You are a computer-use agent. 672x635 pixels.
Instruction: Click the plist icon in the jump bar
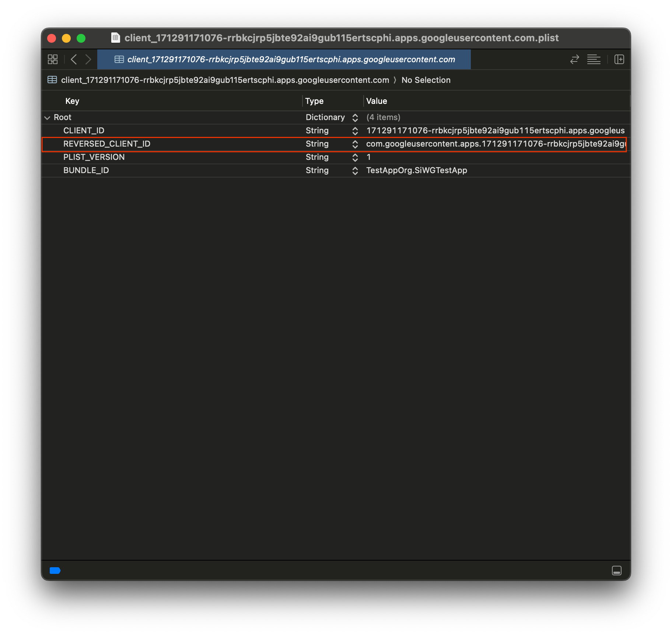click(52, 80)
